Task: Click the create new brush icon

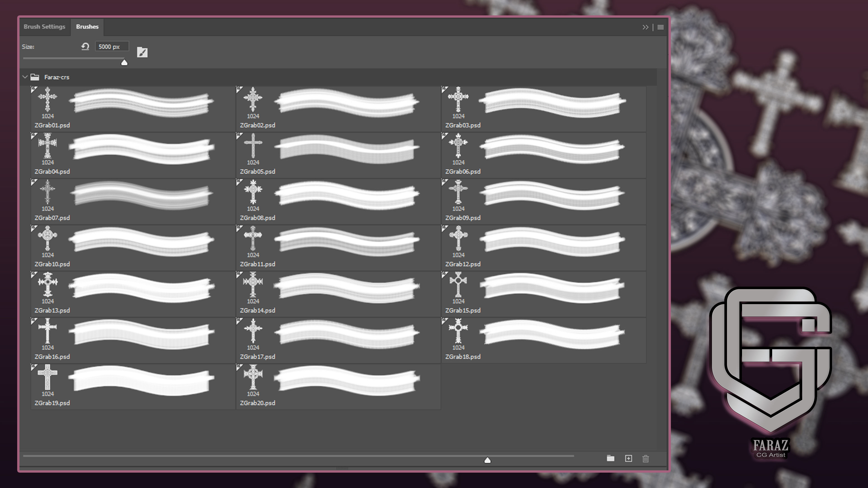Action: [628, 458]
